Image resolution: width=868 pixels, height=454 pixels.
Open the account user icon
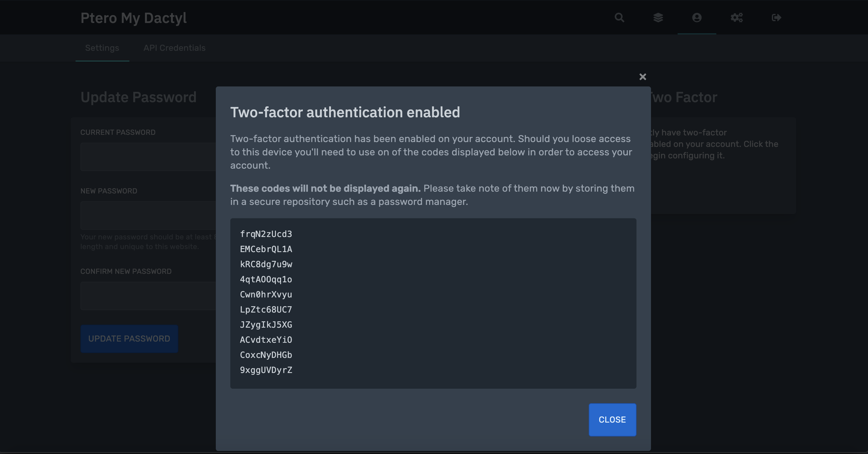click(697, 18)
